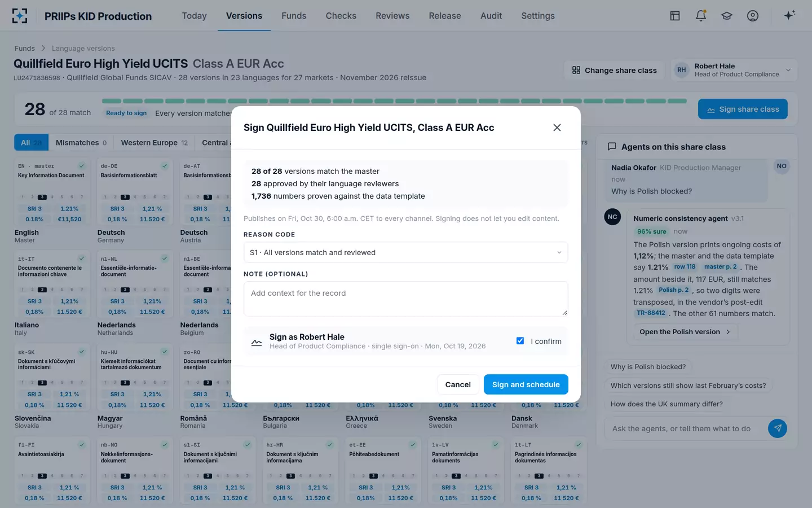Image resolution: width=812 pixels, height=508 pixels.
Task: Toggle the I confirm checkbox
Action: [x=520, y=341]
